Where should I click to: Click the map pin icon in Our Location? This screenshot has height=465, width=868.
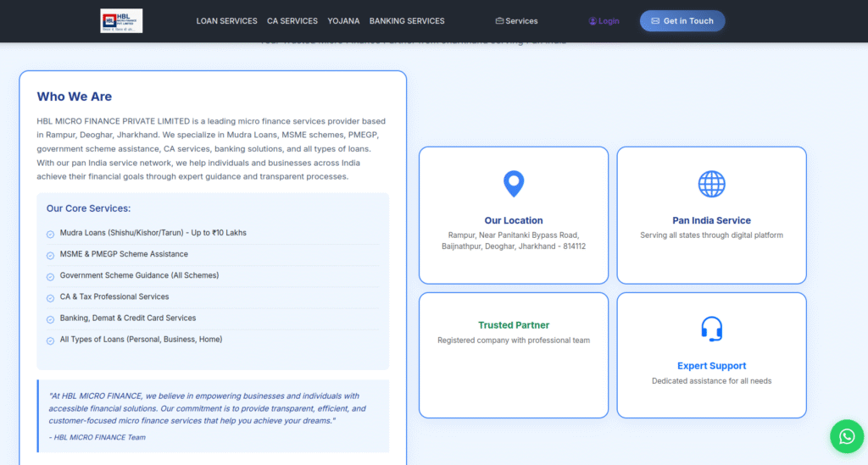click(x=513, y=184)
